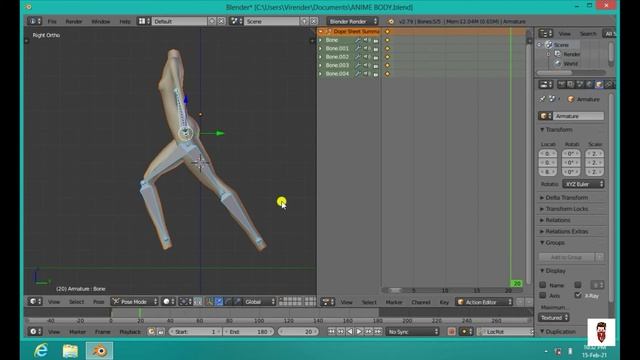Open the scene browse icon

coord(236,21)
